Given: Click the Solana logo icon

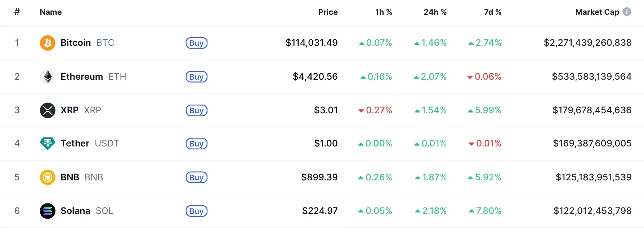Looking at the screenshot, I should (48, 211).
